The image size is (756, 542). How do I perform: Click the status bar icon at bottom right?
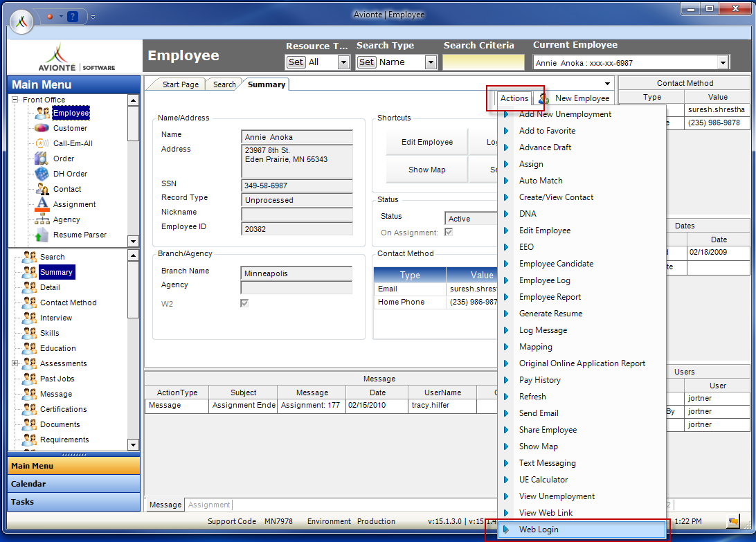732,521
